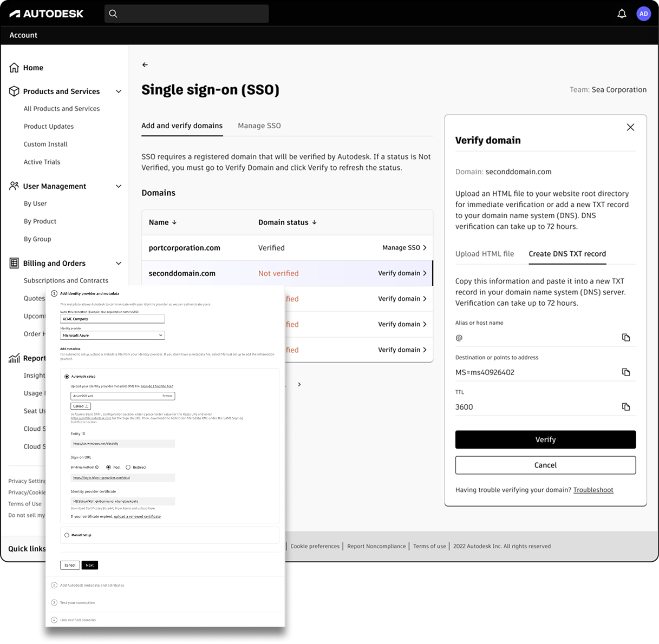Click the Home house icon in sidebar

(x=14, y=68)
